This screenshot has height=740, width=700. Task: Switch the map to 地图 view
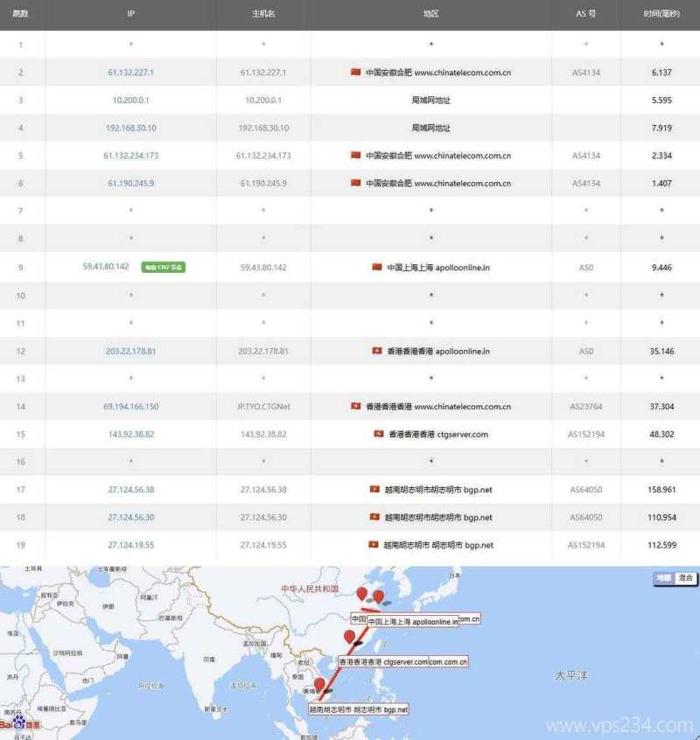coord(666,576)
